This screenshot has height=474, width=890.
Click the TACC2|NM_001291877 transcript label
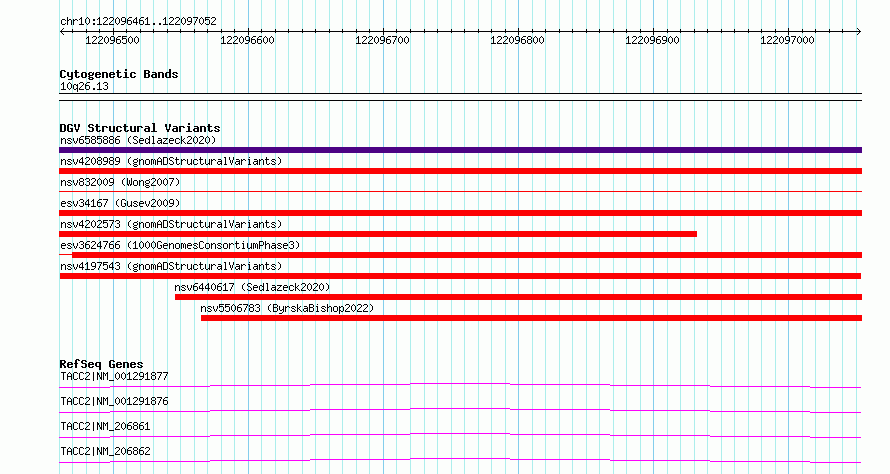114,376
